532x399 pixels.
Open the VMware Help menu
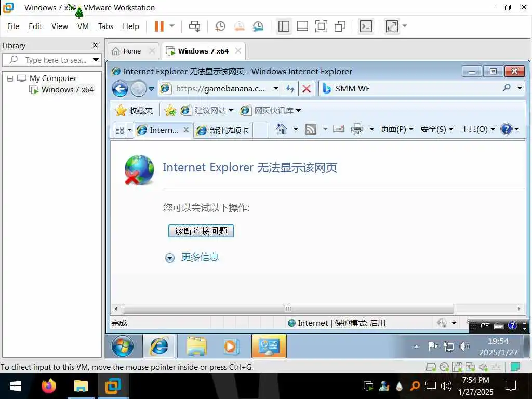click(x=130, y=26)
